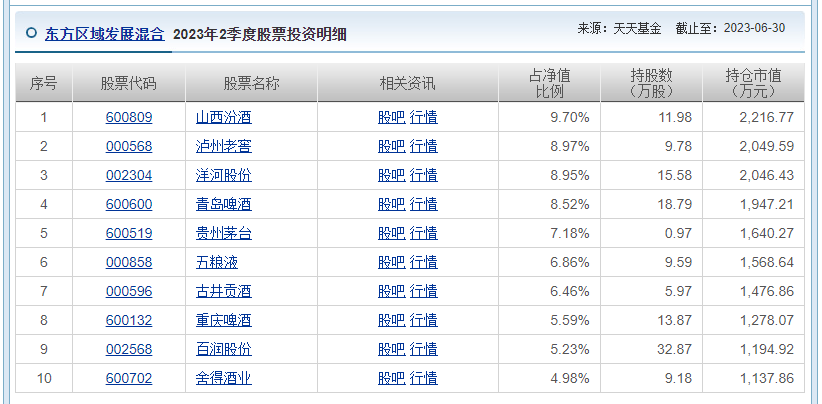Image resolution: width=822 pixels, height=404 pixels.
Task: Open the 舍得酒业 stock page
Action: point(224,378)
